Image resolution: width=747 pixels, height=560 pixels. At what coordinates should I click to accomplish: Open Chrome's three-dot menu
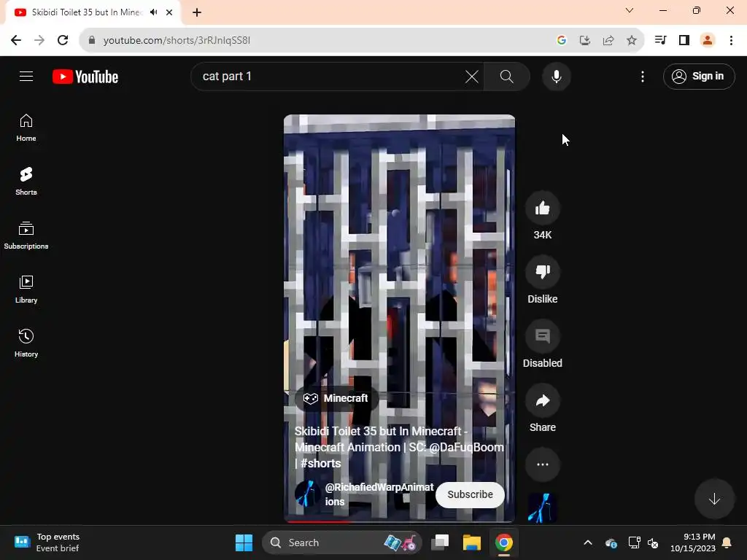(x=731, y=40)
